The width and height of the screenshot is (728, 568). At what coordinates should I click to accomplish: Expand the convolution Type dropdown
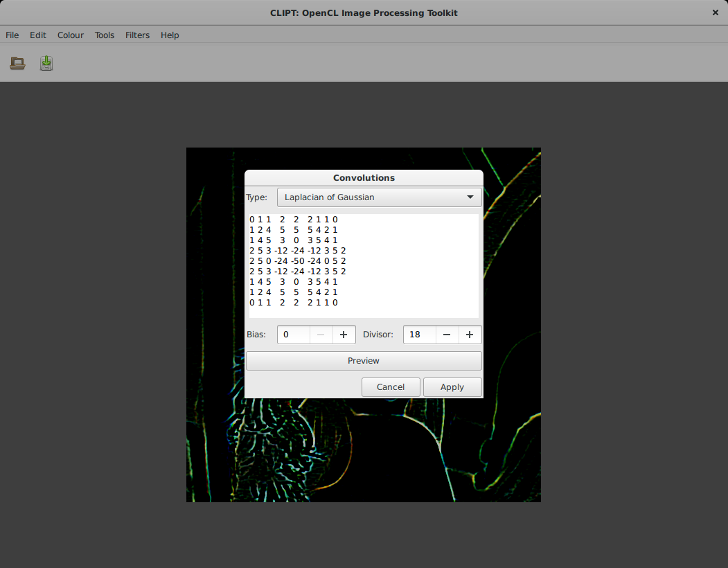[379, 197]
